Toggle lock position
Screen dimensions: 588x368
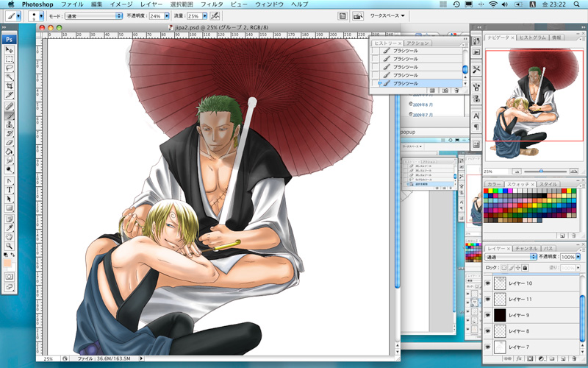[518, 268]
